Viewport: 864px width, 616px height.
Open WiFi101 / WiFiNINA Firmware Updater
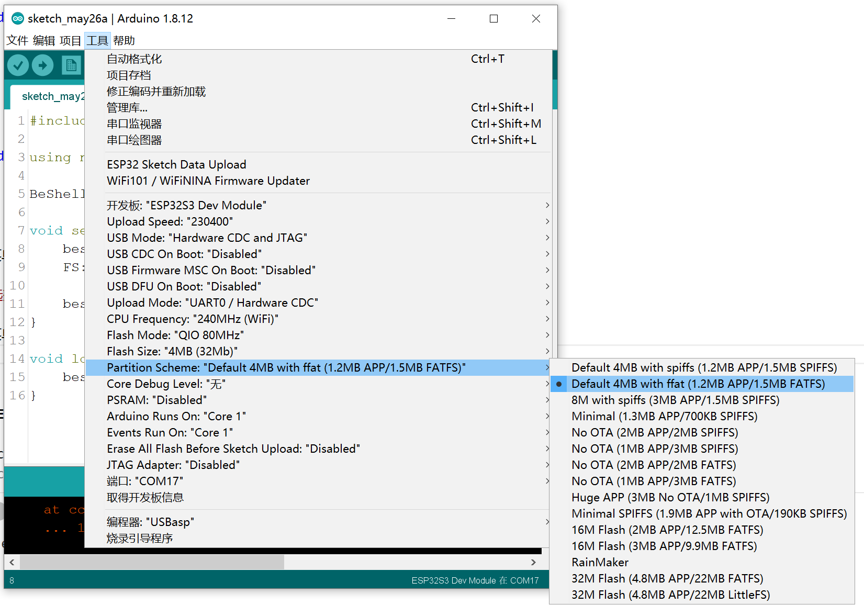coord(318,181)
